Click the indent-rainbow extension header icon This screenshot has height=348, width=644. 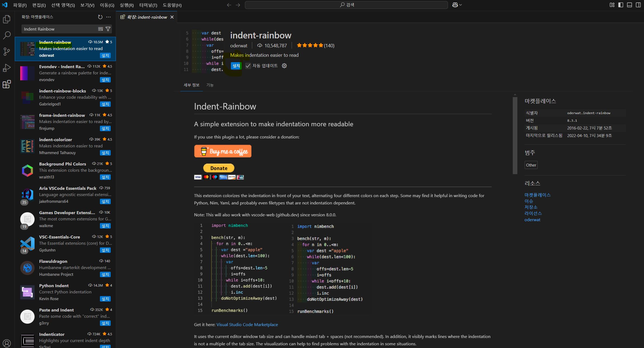pos(202,51)
